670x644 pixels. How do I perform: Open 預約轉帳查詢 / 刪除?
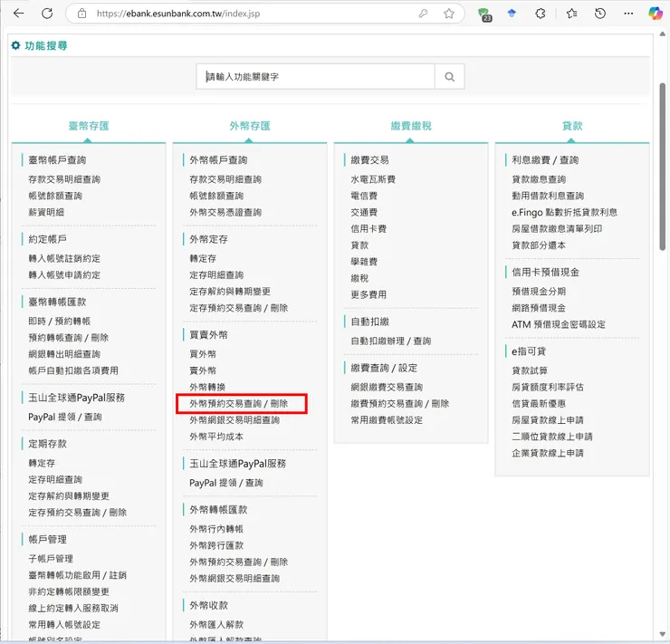pyautogui.click(x=69, y=338)
